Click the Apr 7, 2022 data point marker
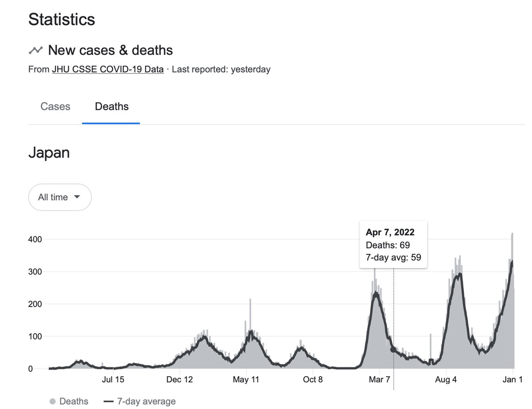 (x=393, y=350)
